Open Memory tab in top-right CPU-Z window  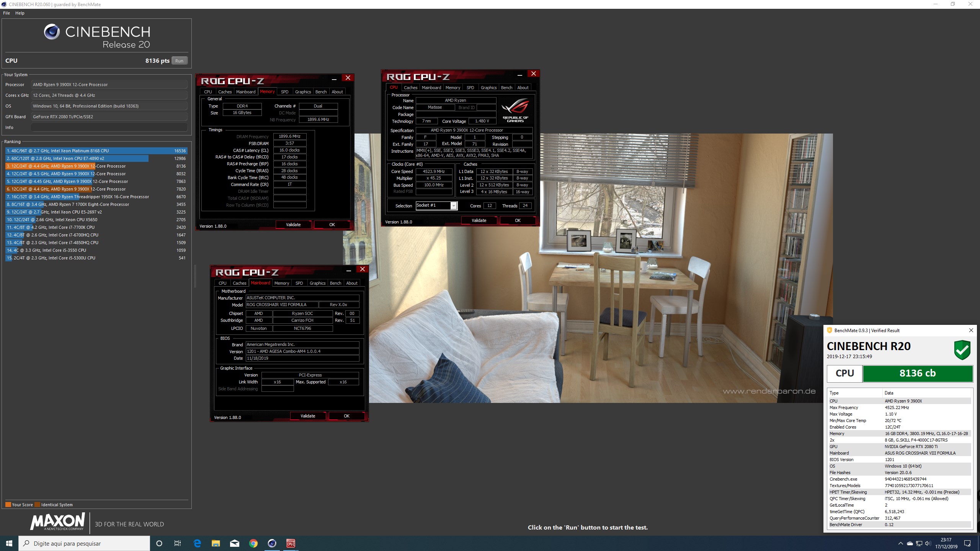[453, 88]
